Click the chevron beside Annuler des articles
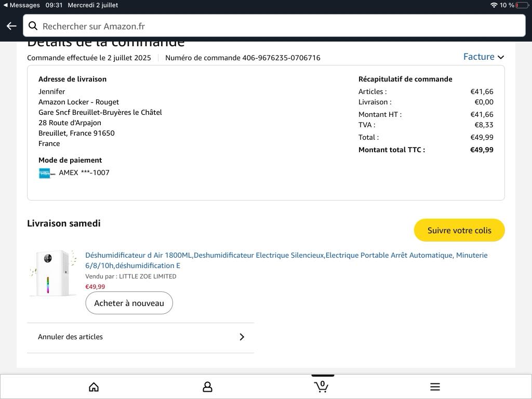 pyautogui.click(x=242, y=337)
